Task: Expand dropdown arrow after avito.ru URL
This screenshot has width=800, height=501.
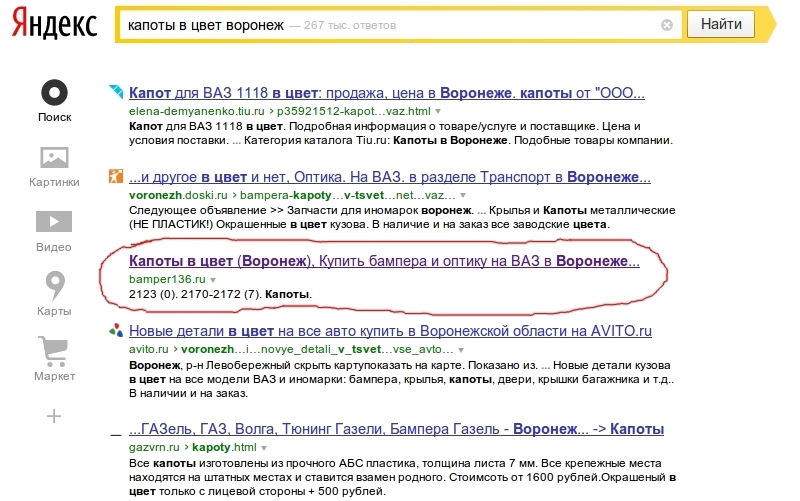Action: tap(461, 350)
